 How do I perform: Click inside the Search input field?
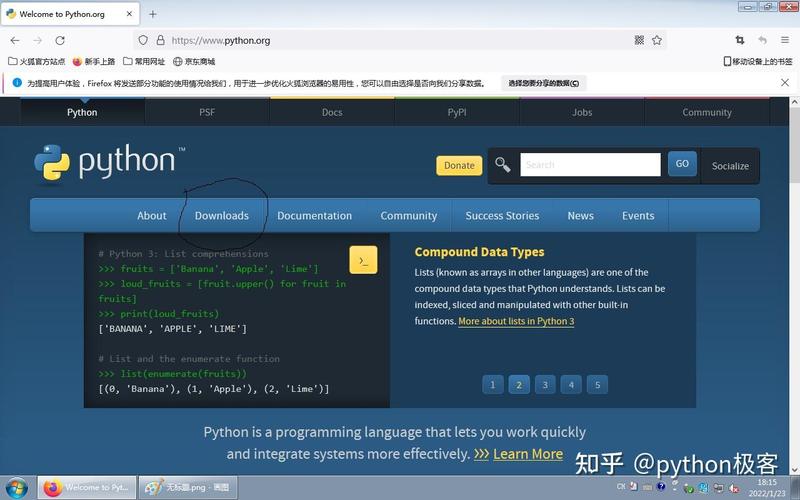tap(590, 165)
